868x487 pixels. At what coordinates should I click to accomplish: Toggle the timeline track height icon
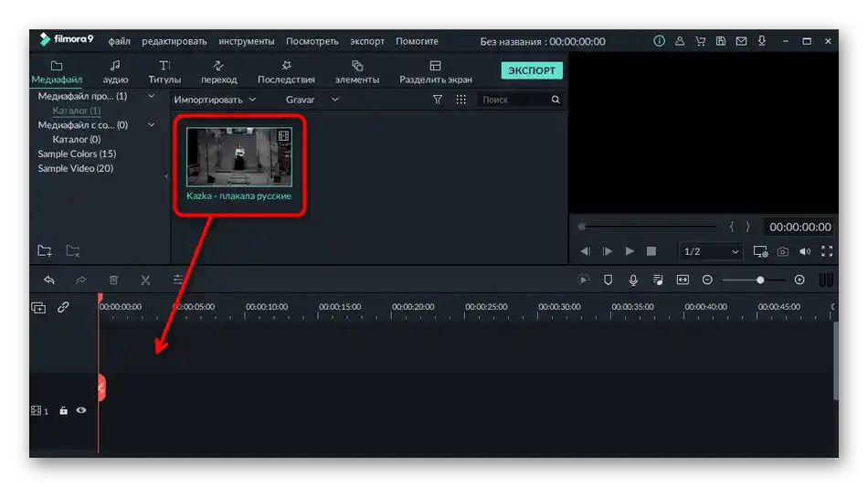[825, 280]
